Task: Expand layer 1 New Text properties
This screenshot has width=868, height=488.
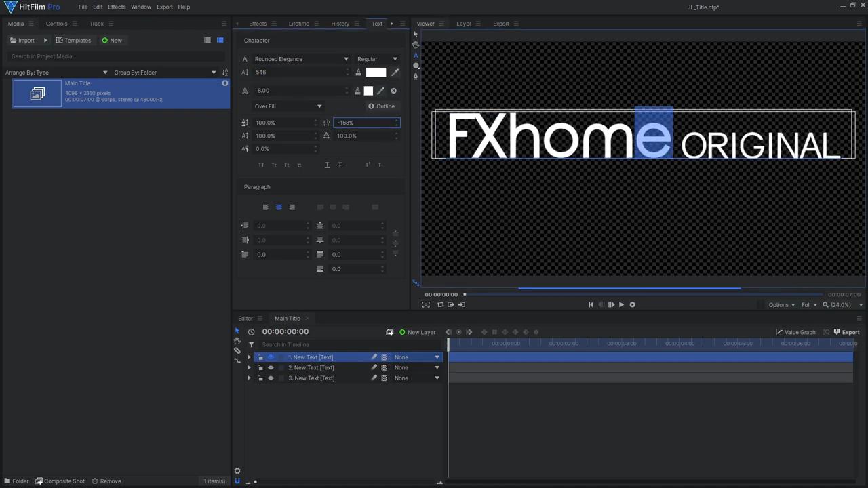Action: pyautogui.click(x=249, y=357)
